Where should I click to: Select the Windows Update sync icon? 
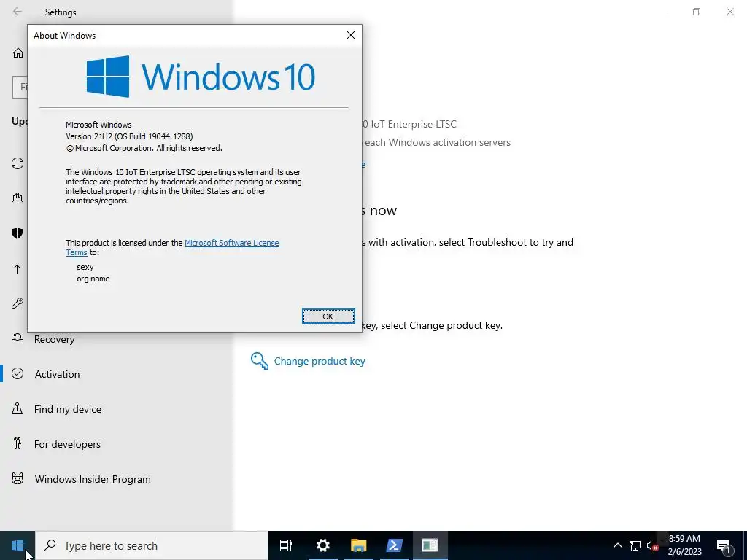[18, 163]
